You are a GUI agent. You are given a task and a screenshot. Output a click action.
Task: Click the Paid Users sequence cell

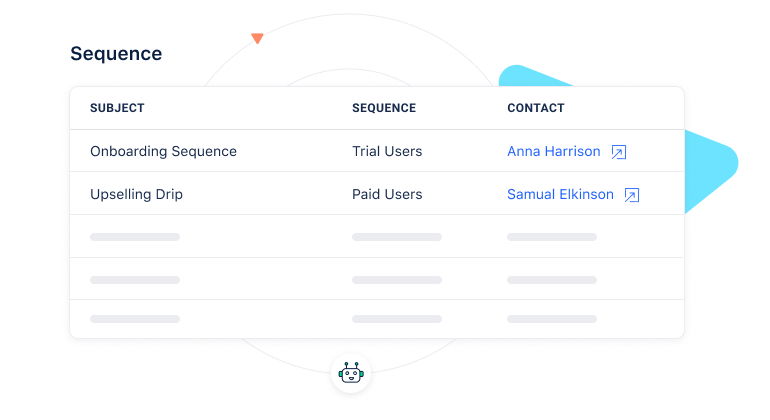(x=387, y=195)
